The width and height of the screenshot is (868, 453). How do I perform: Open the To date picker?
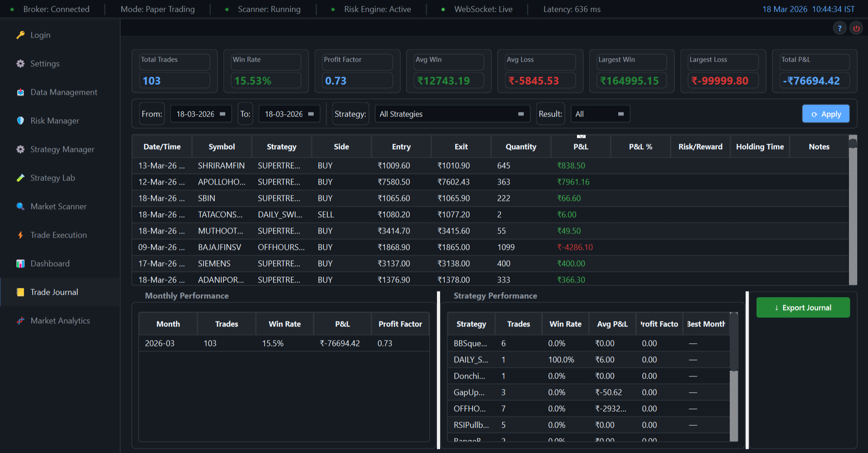click(x=289, y=113)
